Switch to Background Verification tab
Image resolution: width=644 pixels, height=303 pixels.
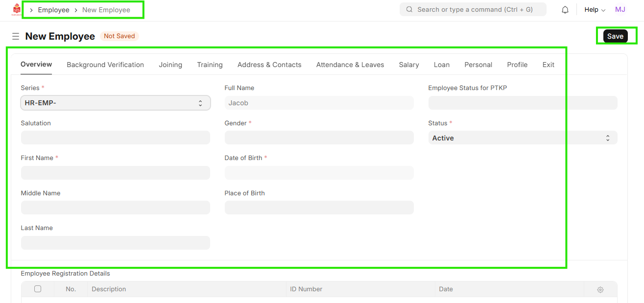(105, 65)
